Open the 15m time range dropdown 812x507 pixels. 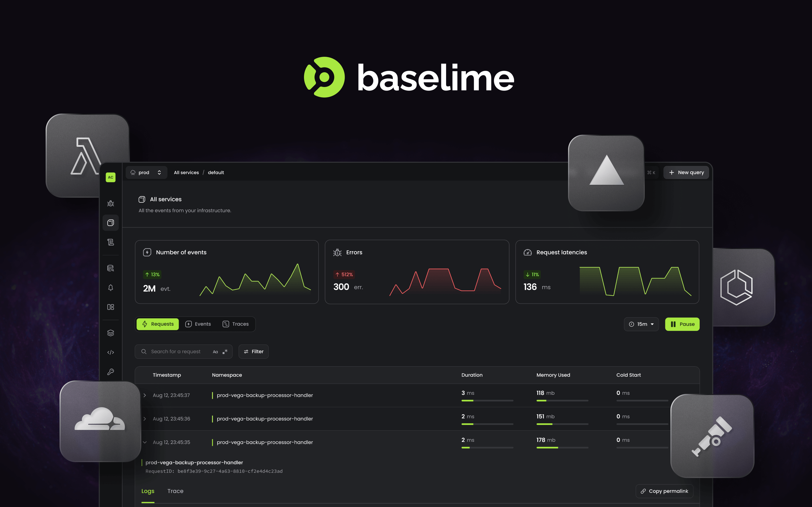pyautogui.click(x=641, y=324)
